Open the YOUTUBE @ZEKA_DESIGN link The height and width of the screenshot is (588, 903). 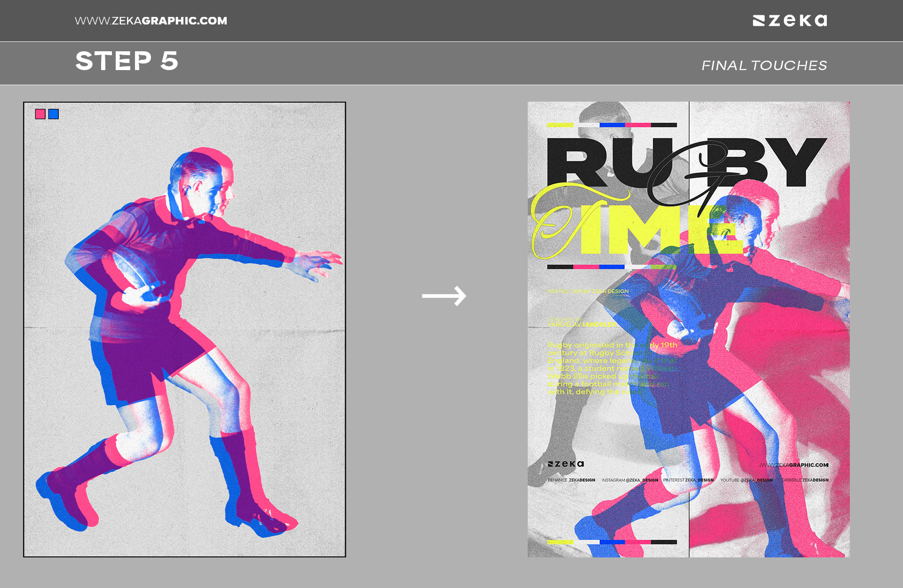tap(746, 480)
